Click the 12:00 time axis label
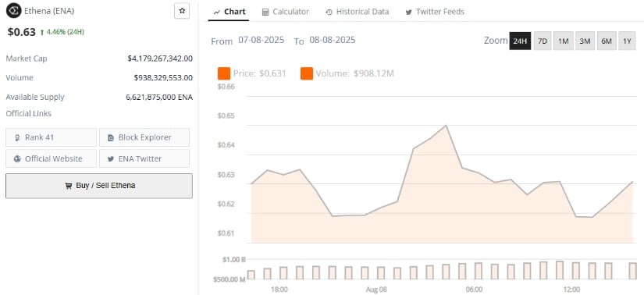The image size is (644, 295). [x=572, y=290]
